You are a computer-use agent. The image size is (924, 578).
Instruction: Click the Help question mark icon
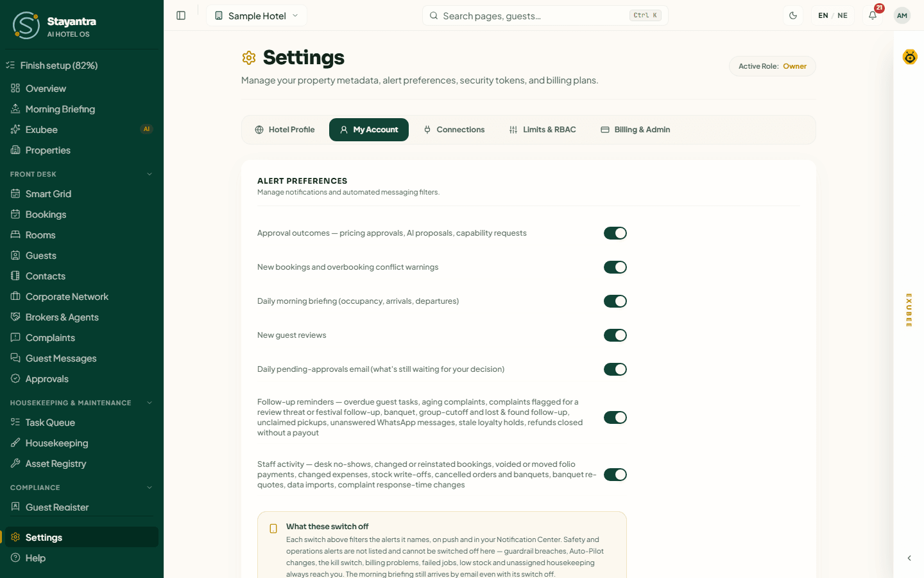tap(15, 557)
